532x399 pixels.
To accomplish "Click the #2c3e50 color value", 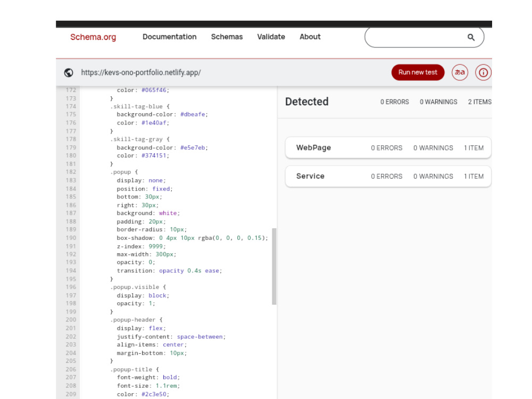I will coord(154,394).
